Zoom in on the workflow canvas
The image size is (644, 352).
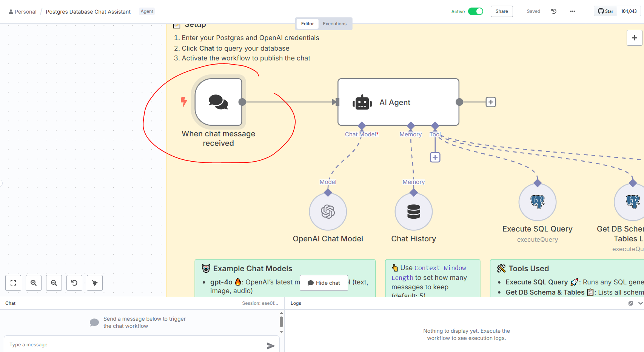coord(33,283)
